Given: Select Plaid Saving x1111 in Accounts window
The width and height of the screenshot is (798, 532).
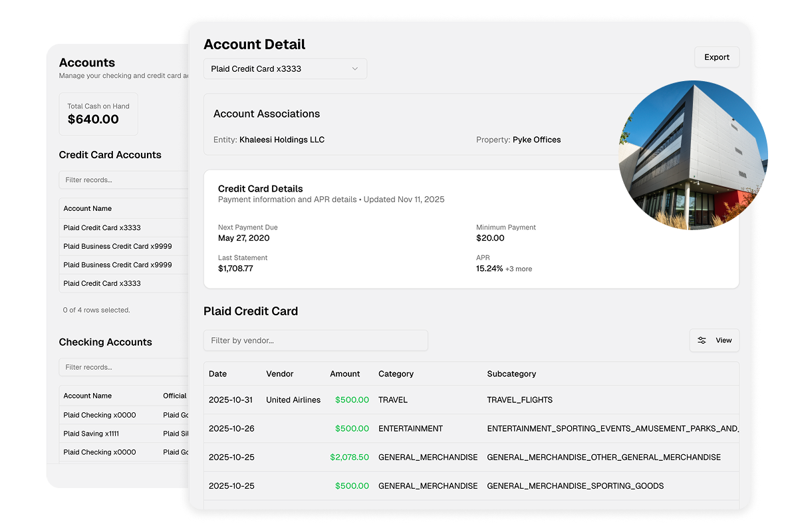Looking at the screenshot, I should [92, 434].
